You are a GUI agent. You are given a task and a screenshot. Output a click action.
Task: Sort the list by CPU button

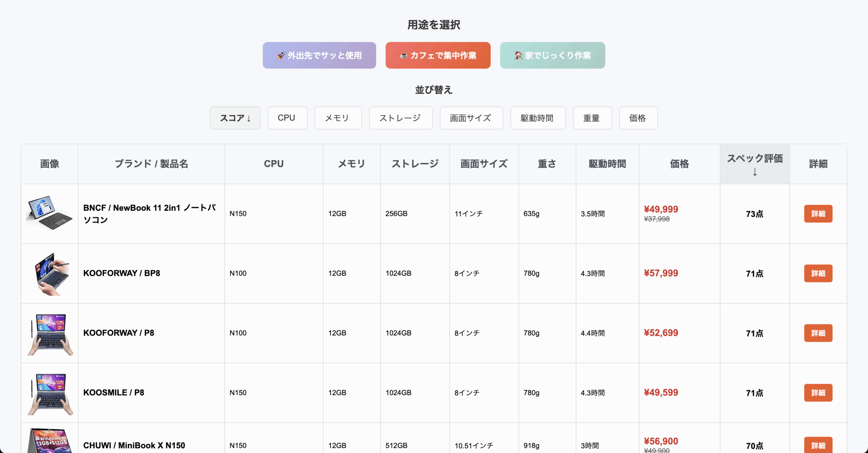coord(287,118)
